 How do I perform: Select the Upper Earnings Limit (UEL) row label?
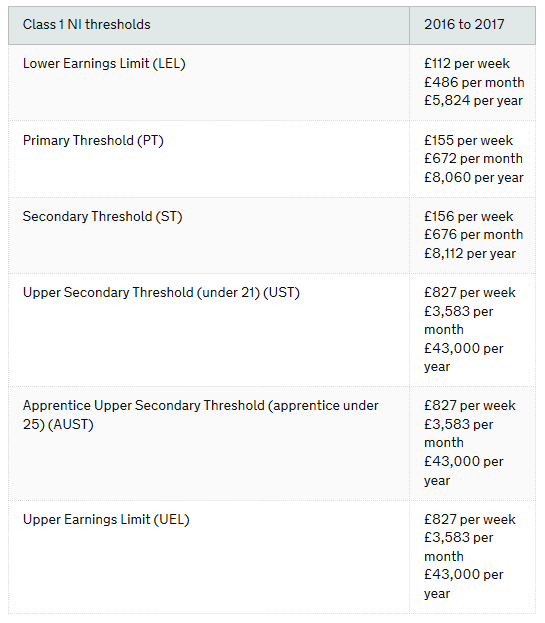click(106, 520)
